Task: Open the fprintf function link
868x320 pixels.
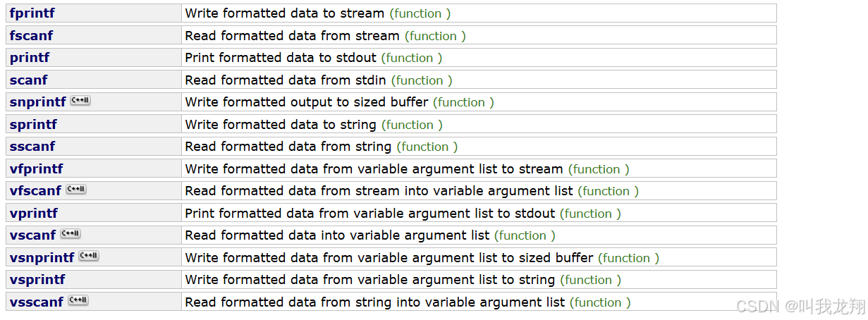Action: click(32, 13)
